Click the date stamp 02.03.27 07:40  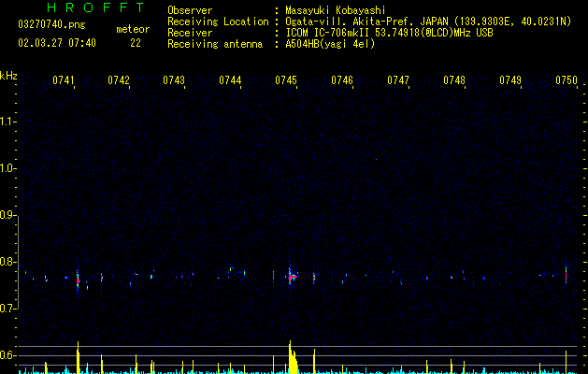57,43
